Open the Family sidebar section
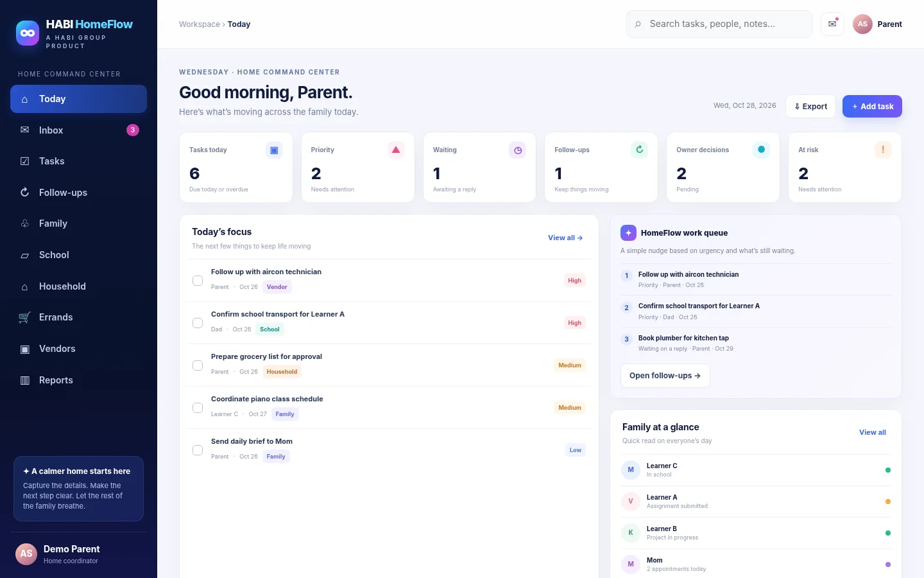 (x=78, y=223)
